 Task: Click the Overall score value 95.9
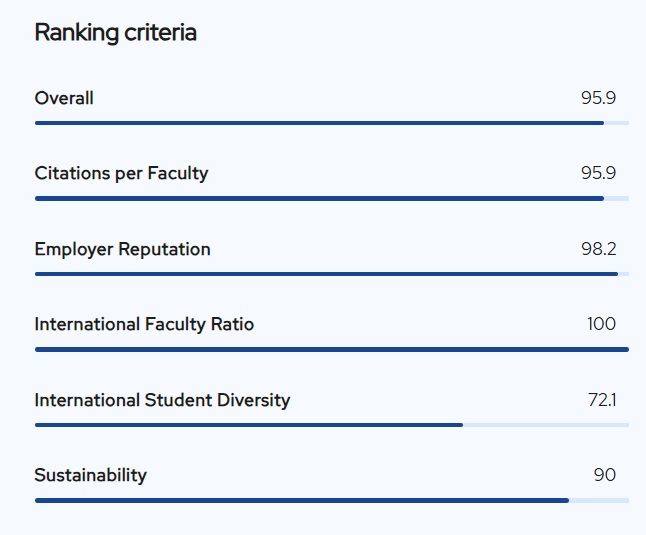click(598, 98)
